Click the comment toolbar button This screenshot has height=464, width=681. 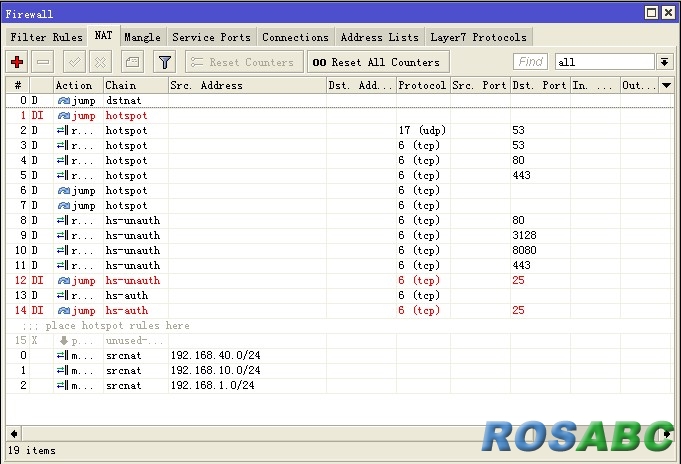coord(132,62)
